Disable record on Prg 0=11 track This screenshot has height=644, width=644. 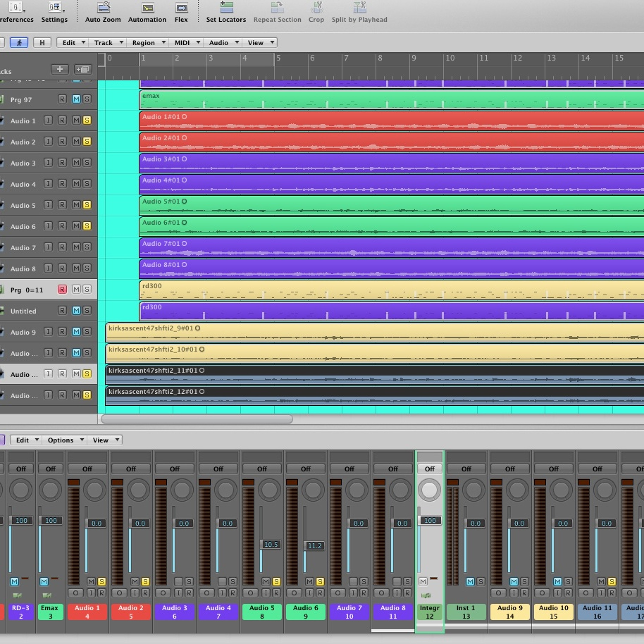click(x=62, y=289)
